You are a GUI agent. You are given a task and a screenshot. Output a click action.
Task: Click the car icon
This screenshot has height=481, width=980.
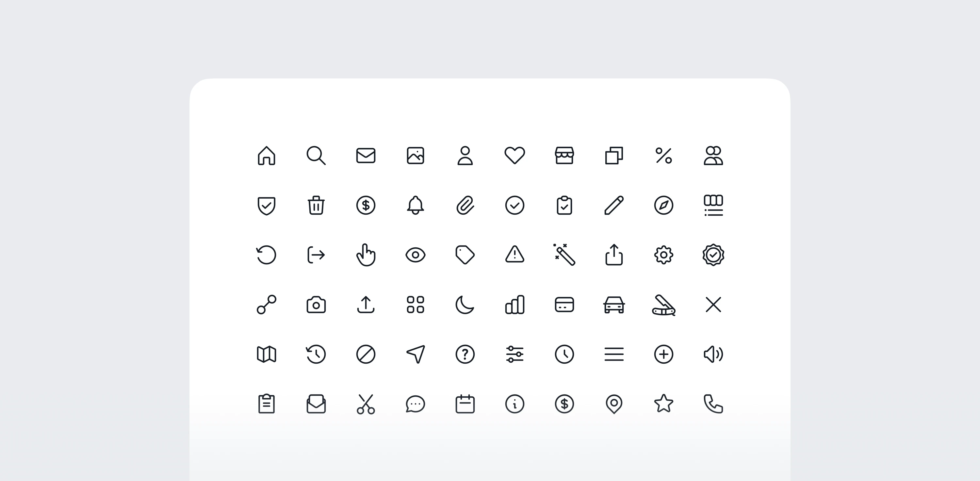tap(614, 305)
